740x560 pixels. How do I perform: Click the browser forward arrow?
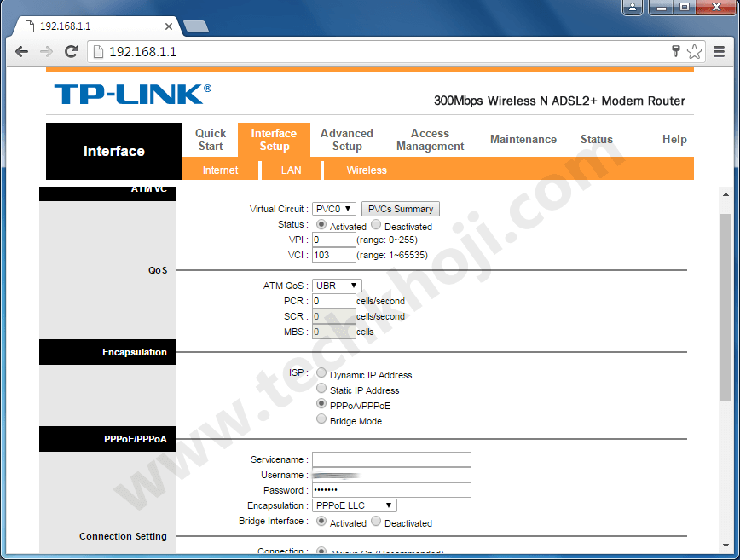(x=46, y=51)
